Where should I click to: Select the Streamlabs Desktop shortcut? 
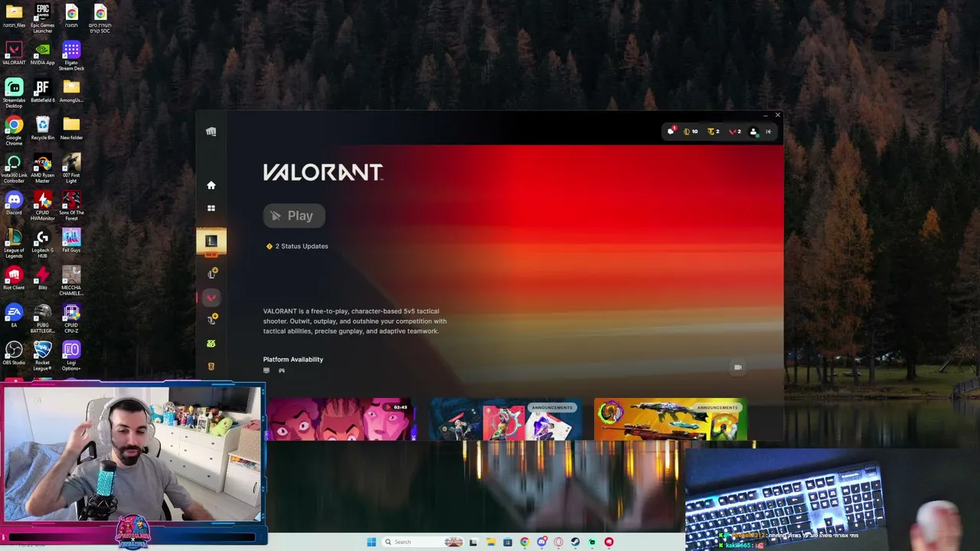pyautogui.click(x=14, y=93)
